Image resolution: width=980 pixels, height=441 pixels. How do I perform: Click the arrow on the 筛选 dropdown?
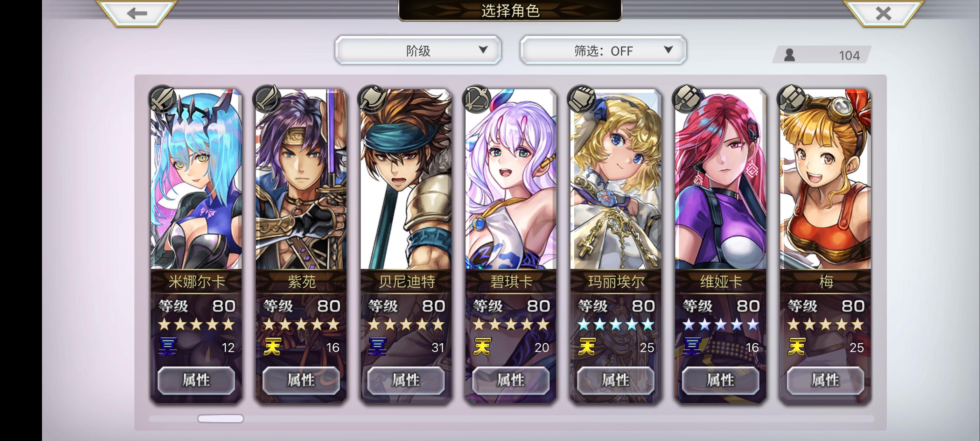[x=668, y=49]
